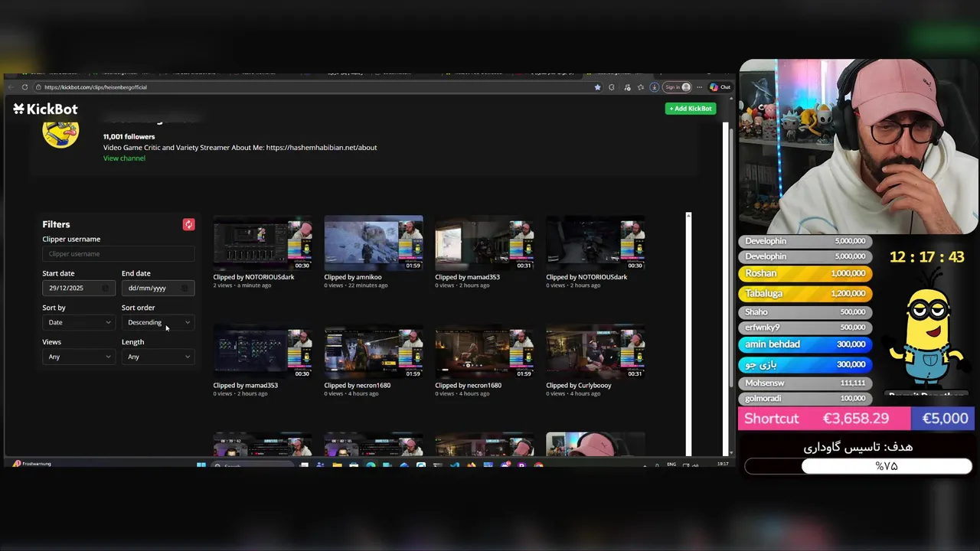Click the Shaho 500,000 donor row
The width and height of the screenshot is (980, 551).
pos(805,312)
